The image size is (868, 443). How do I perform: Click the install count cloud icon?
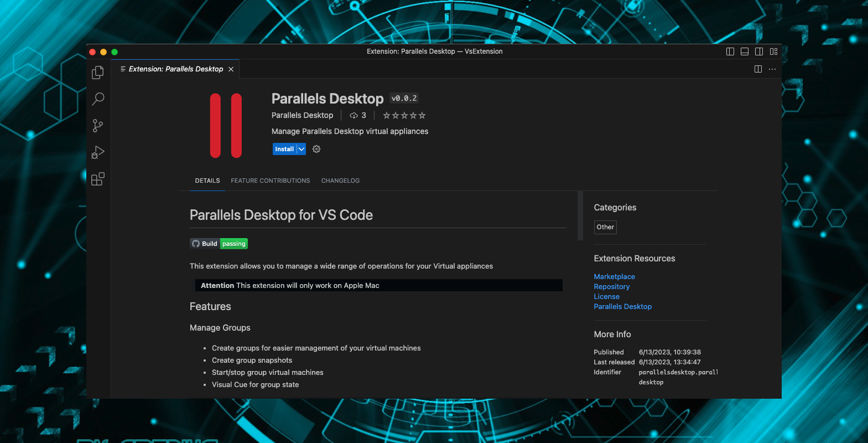click(x=354, y=115)
